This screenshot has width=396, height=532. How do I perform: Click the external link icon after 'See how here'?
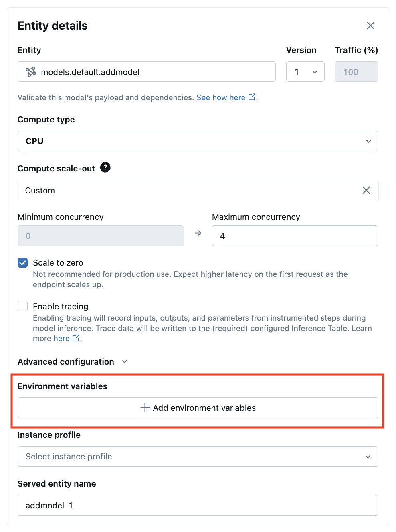click(252, 97)
